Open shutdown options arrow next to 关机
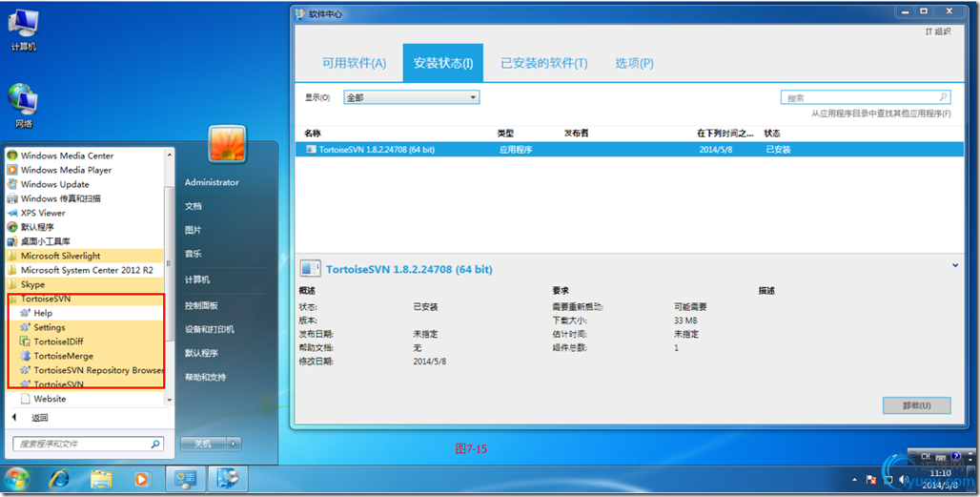 [234, 444]
